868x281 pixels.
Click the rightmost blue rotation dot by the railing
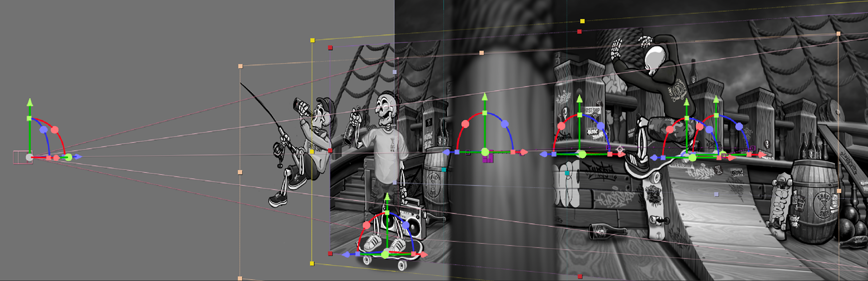coord(739,127)
